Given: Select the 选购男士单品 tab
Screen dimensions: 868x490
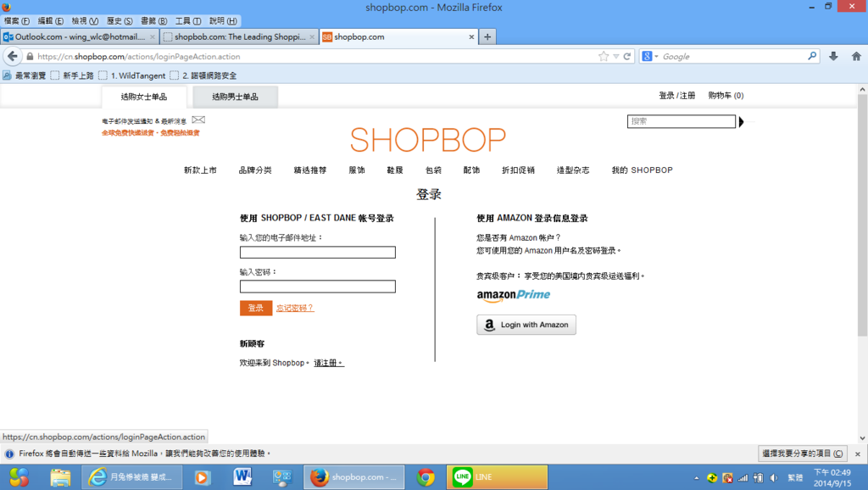Looking at the screenshot, I should (x=236, y=97).
